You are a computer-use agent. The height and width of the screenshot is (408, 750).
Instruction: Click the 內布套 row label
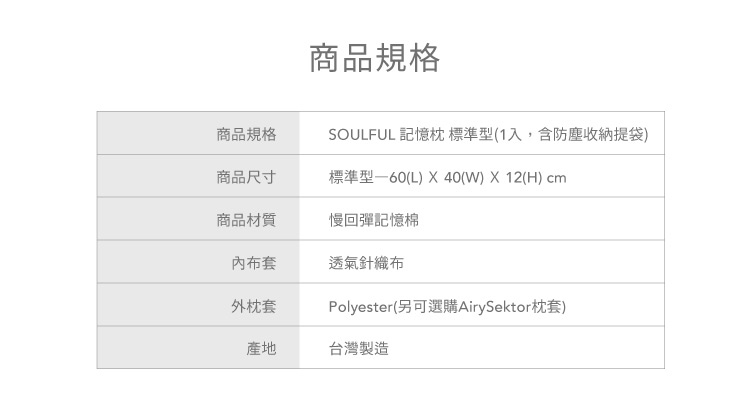[253, 264]
